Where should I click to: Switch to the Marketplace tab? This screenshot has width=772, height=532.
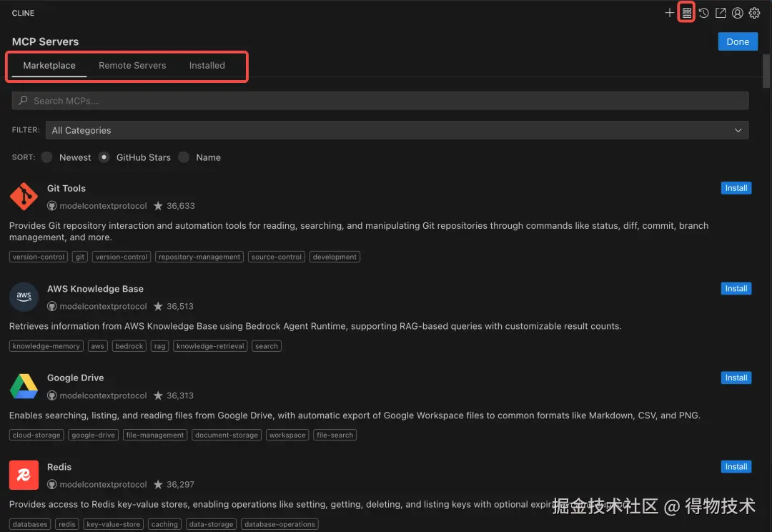[49, 66]
